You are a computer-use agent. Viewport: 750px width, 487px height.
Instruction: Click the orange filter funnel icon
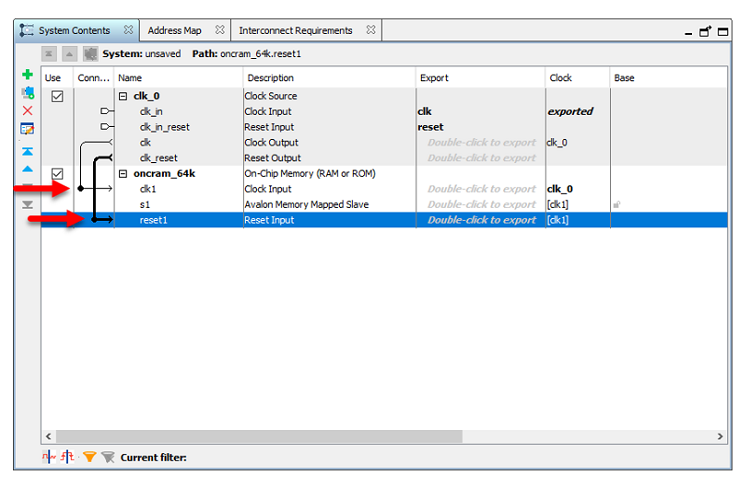pos(89,457)
